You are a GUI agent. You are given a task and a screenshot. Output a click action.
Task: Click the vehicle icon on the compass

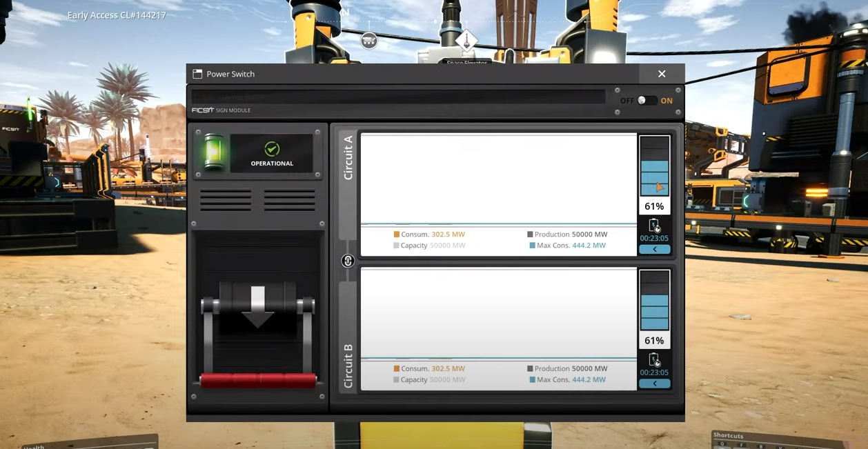(369, 41)
